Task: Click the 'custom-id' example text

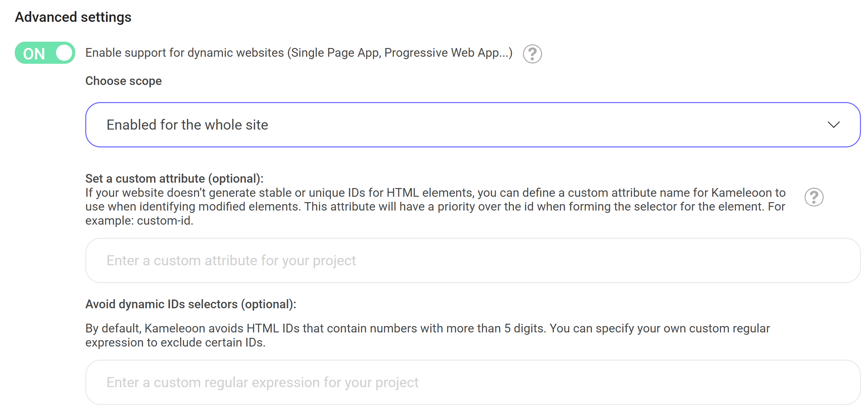Action: point(164,221)
